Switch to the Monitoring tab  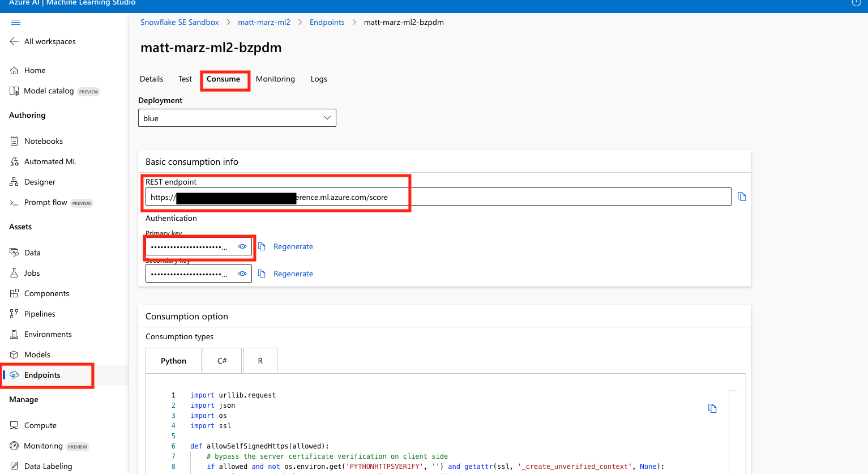(x=275, y=79)
